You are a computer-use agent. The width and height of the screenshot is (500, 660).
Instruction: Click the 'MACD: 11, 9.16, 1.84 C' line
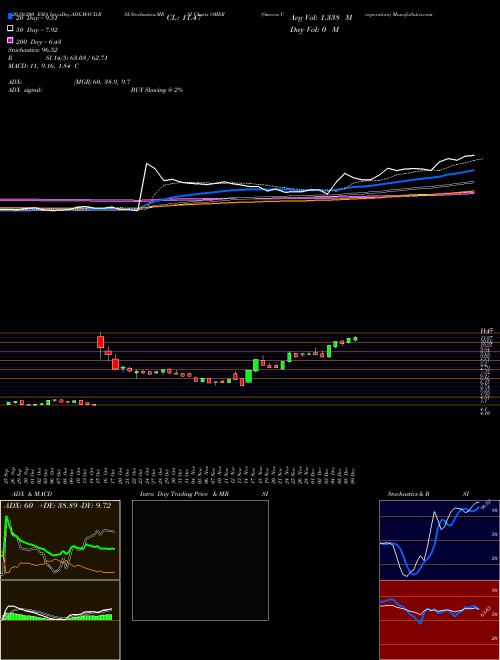tap(43, 66)
